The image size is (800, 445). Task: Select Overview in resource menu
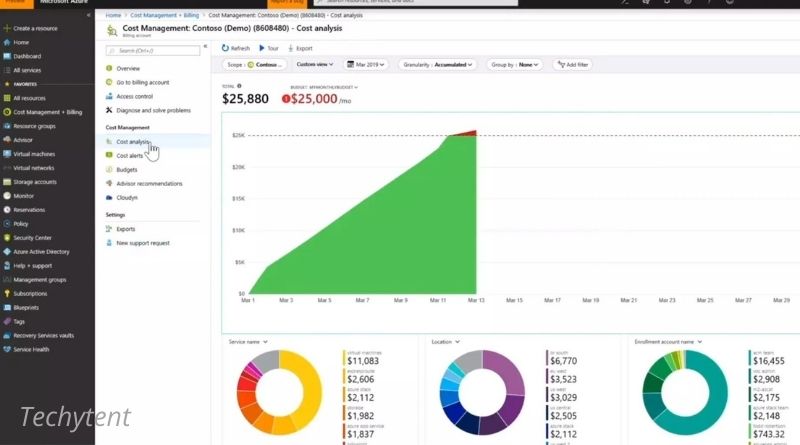click(128, 68)
